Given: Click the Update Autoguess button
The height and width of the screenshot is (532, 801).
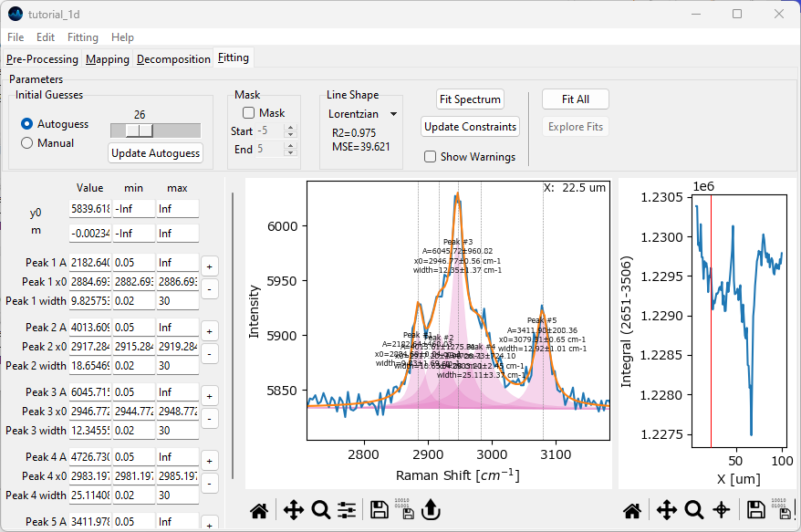Looking at the screenshot, I should point(155,153).
